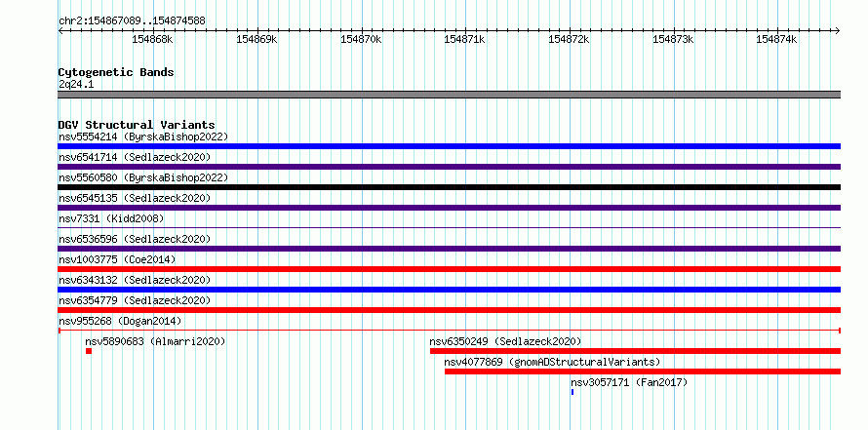Click the red bar under nsv6350249
Viewport: 868px width, 430px height.
click(x=635, y=351)
